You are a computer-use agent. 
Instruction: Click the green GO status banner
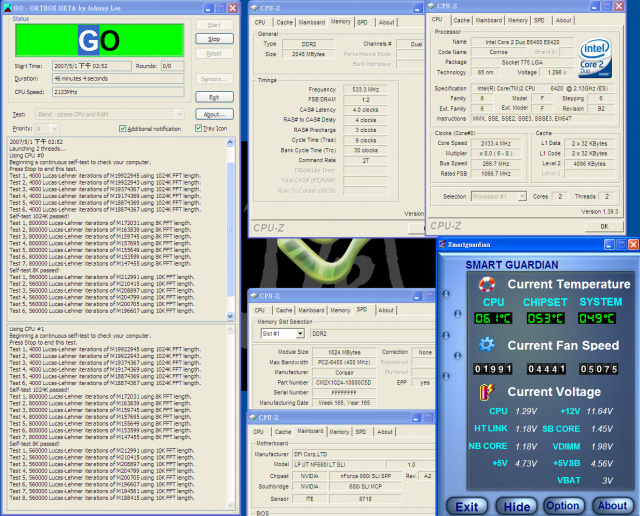coord(100,40)
